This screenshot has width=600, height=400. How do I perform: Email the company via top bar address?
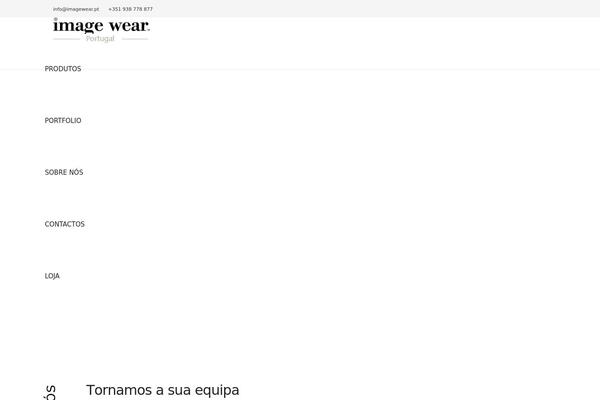click(76, 9)
